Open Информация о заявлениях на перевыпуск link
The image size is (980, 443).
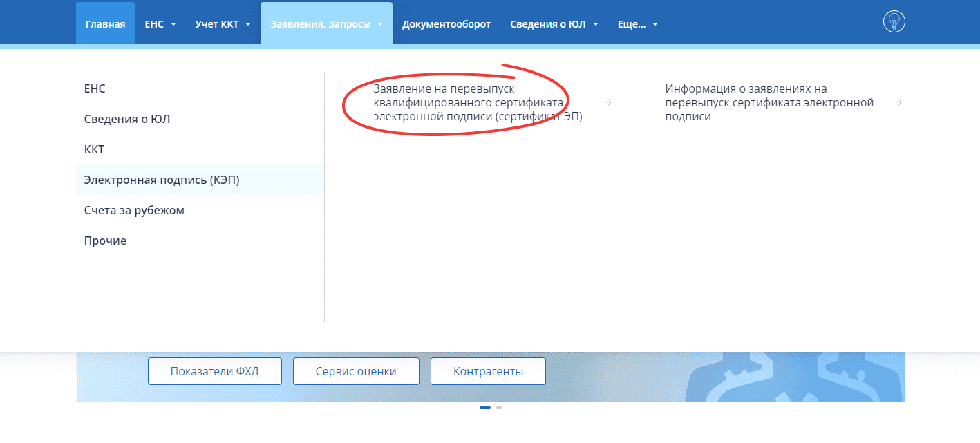[x=769, y=103]
